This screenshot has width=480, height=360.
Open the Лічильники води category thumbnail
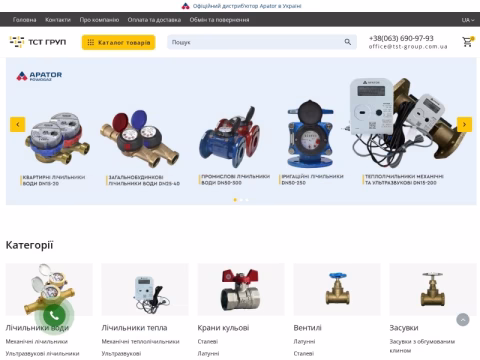click(49, 289)
